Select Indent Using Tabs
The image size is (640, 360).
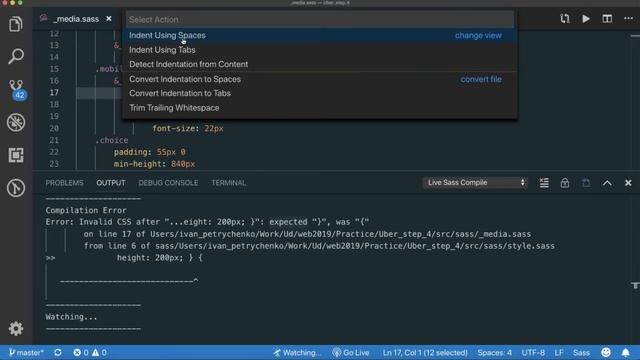[320, 50]
